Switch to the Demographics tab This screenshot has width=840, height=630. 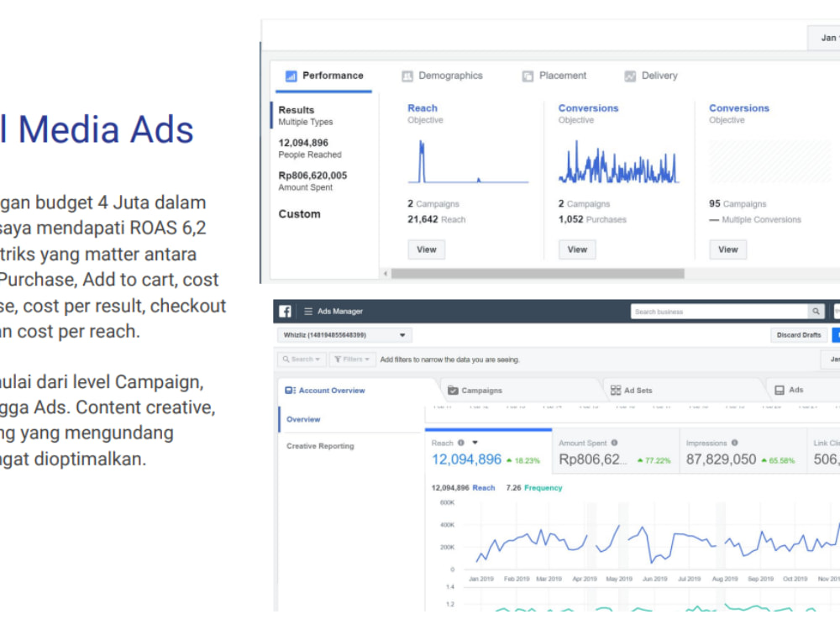(x=442, y=76)
